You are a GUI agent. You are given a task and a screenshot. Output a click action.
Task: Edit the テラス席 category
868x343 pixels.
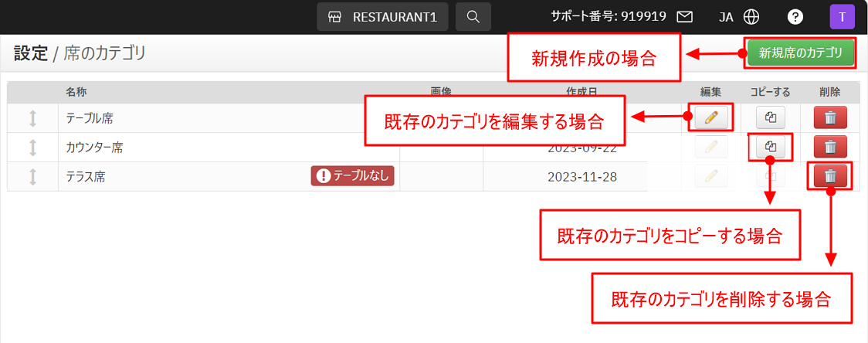(710, 176)
